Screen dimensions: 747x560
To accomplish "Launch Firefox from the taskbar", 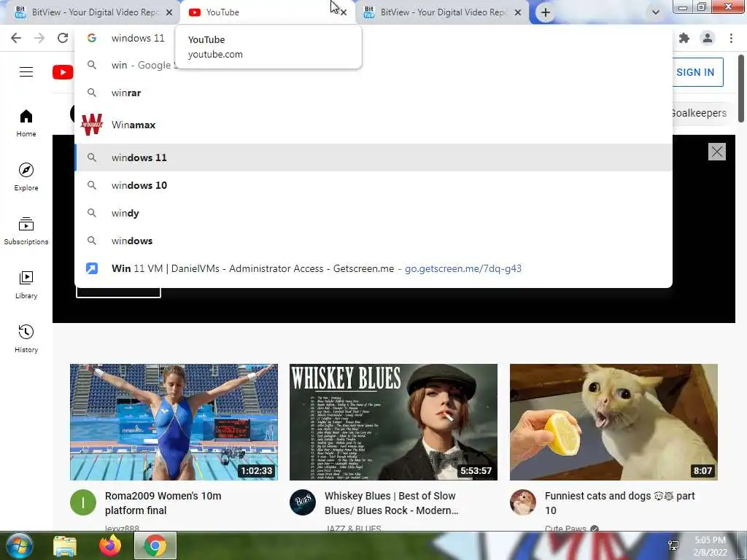I will click(110, 545).
